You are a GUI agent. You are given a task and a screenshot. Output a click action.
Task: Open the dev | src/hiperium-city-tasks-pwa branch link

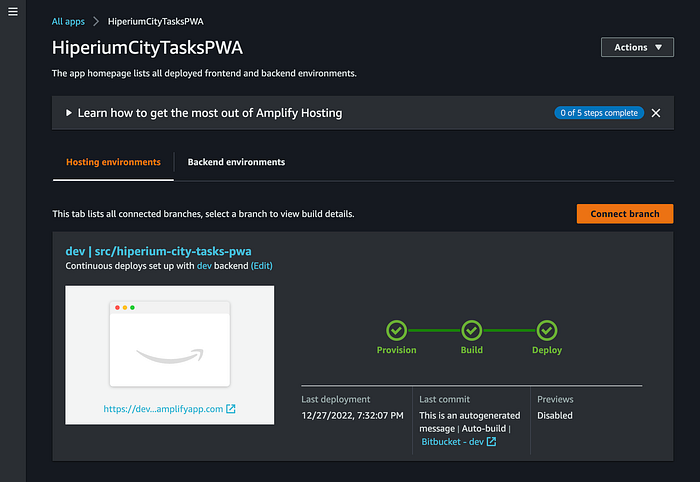(x=158, y=251)
